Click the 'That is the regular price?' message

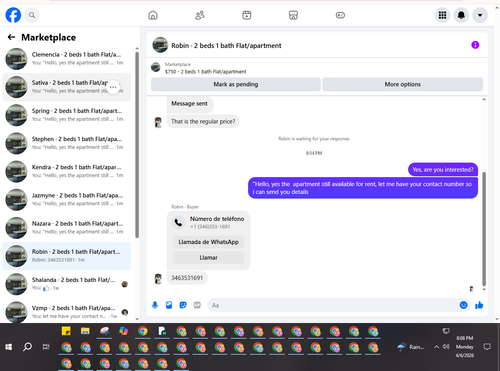[x=203, y=122]
